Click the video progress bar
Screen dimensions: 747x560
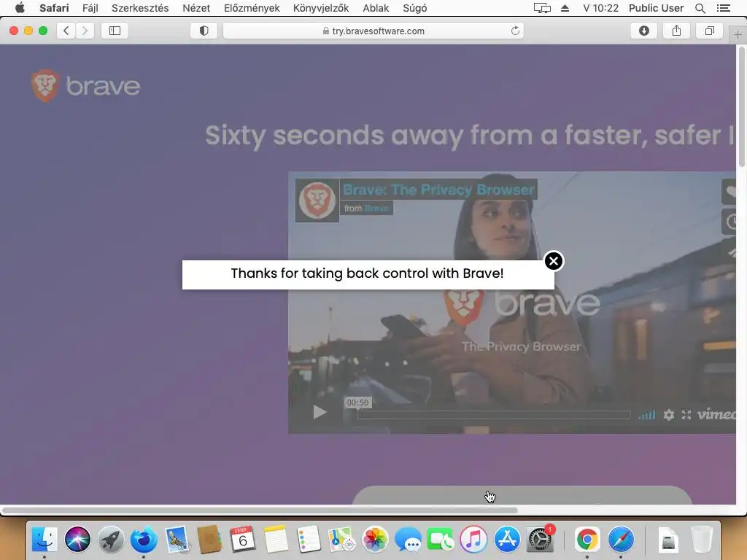[x=494, y=415]
